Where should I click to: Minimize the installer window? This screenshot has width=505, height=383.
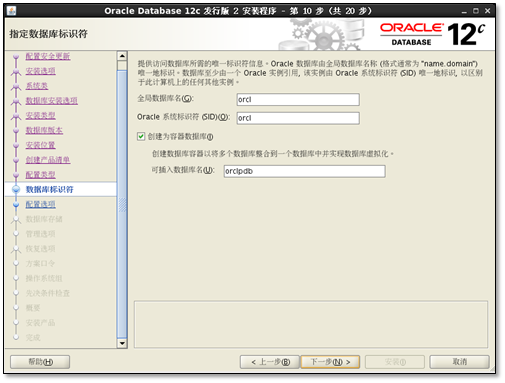click(464, 11)
